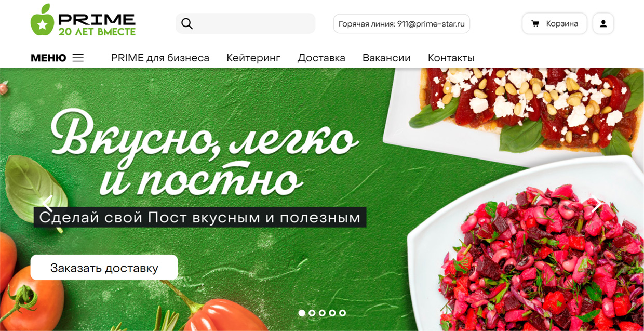The image size is (644, 331).
Task: Open the Вакансии link
Action: [386, 58]
